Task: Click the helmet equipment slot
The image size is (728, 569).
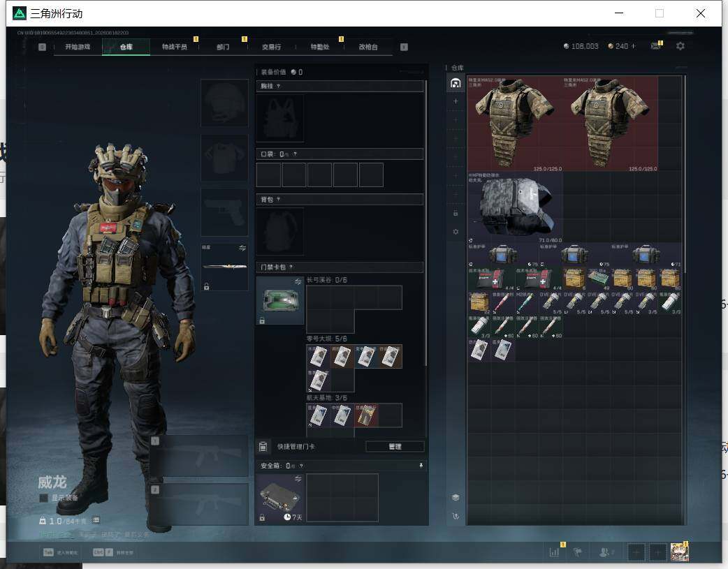Action: pyautogui.click(x=224, y=103)
